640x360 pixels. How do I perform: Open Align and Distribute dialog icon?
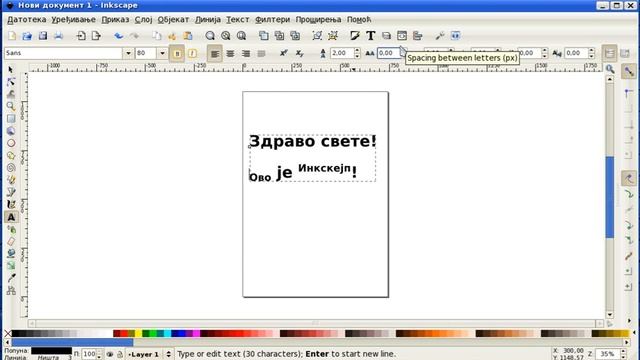tap(417, 36)
